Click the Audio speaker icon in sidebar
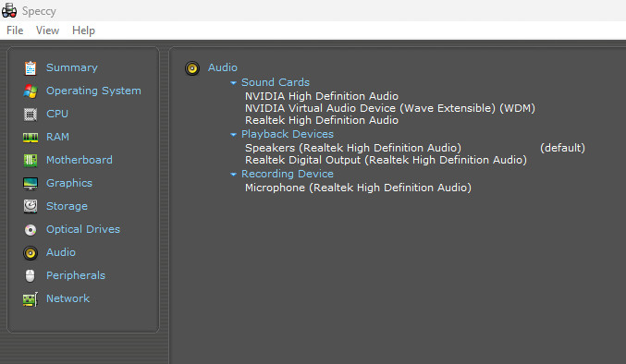 [x=31, y=253]
